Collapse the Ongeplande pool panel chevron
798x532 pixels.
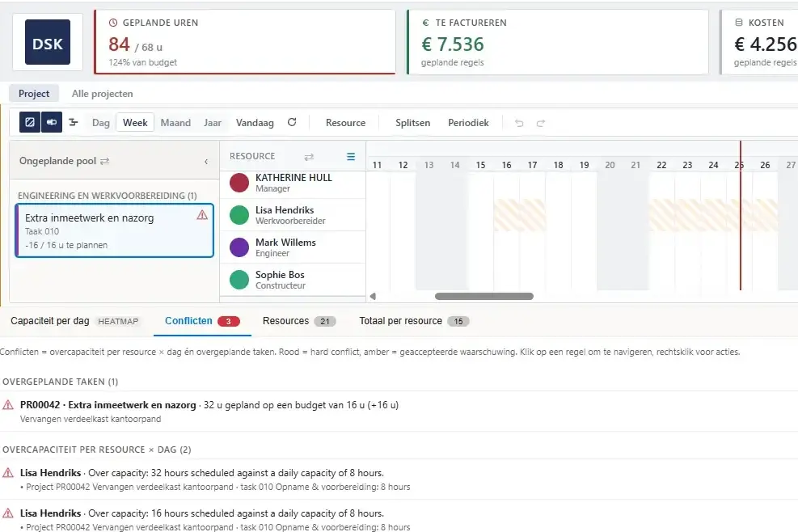[206, 162]
